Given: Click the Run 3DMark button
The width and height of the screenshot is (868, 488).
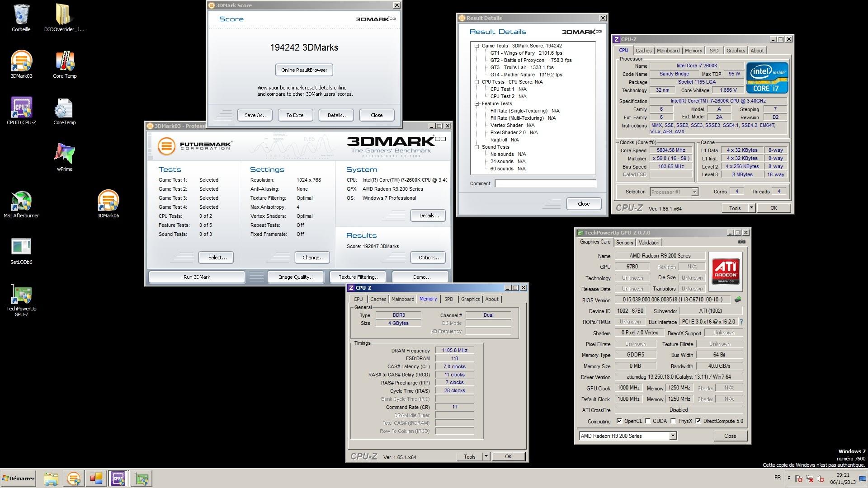Looking at the screenshot, I should coord(197,277).
